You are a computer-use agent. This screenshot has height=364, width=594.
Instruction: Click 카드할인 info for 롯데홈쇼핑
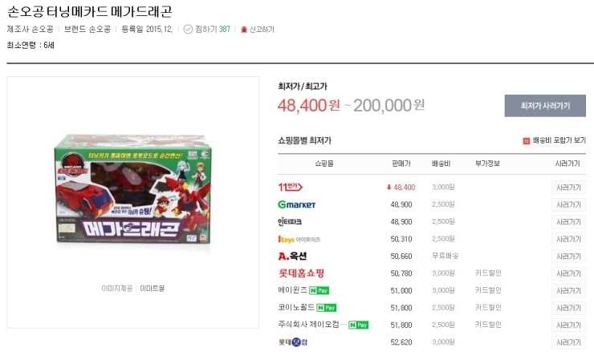pos(488,273)
